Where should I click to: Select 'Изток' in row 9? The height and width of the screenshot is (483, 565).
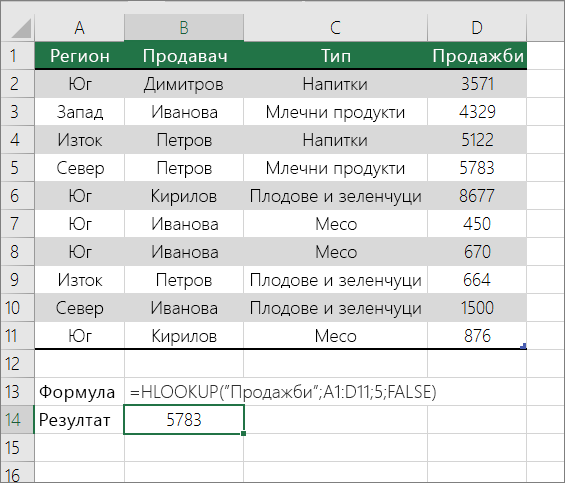(x=80, y=280)
